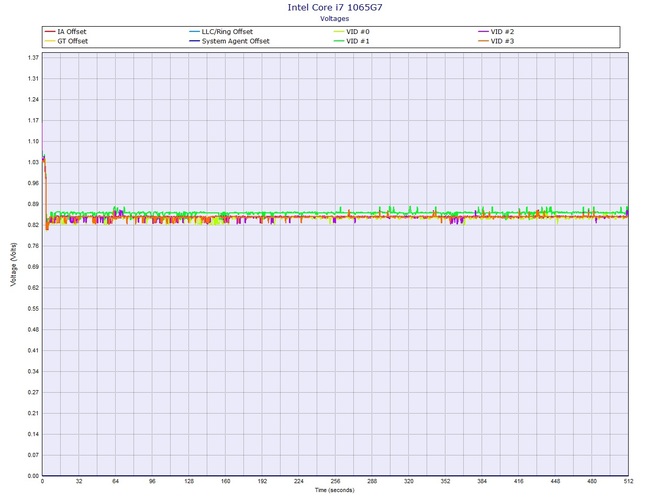This screenshot has width=670, height=502.
Task: Click the 256 tick on the time axis
Action: tap(335, 481)
